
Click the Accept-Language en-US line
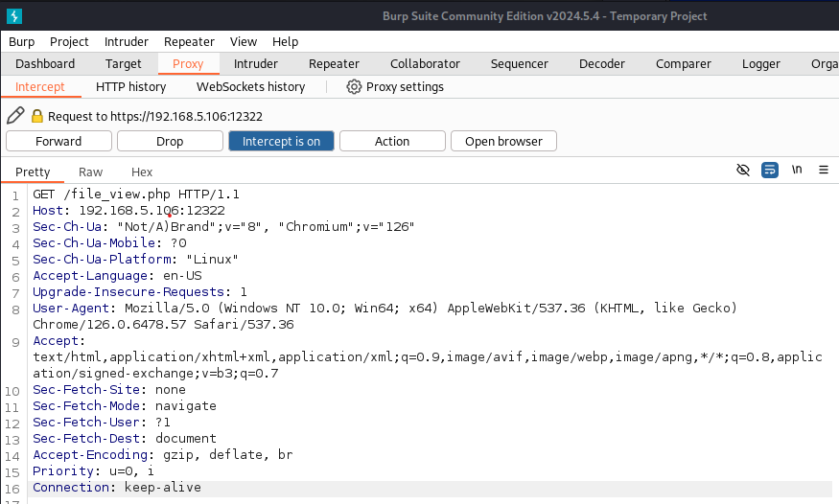coord(117,276)
